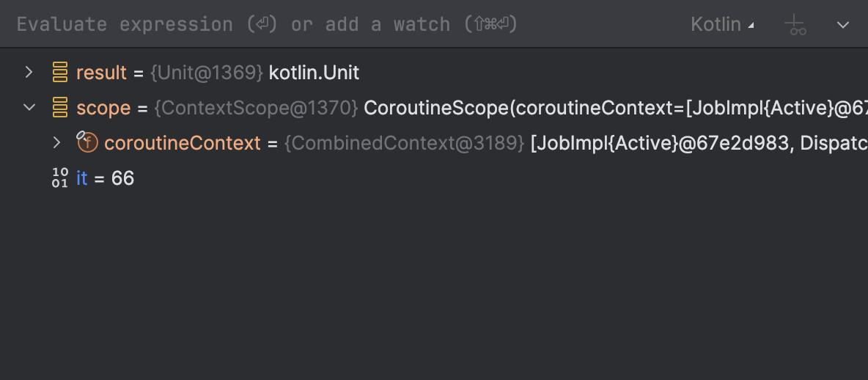This screenshot has width=868, height=380.
Task: Click the add watch glasses icon
Action: (795, 25)
